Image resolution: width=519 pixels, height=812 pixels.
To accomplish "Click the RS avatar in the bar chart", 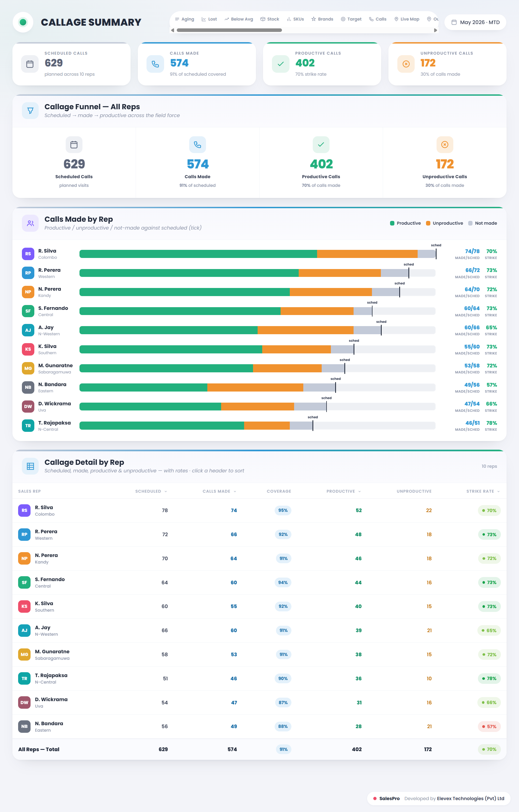I will point(28,254).
